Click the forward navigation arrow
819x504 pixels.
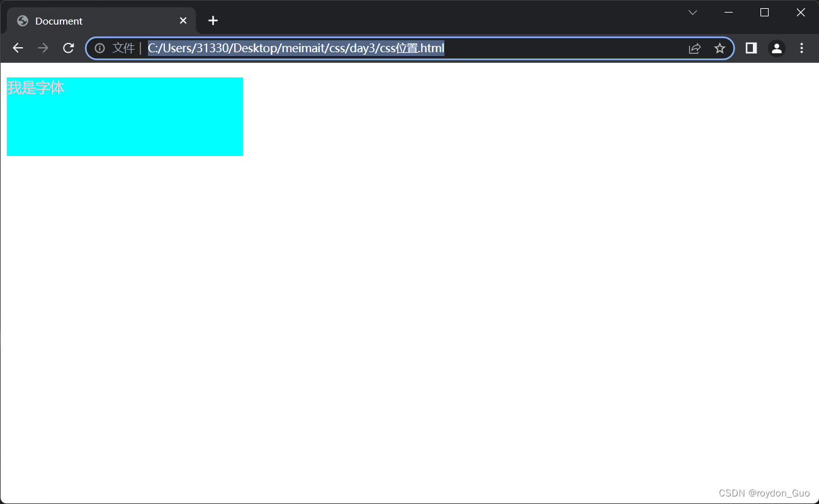[x=43, y=48]
